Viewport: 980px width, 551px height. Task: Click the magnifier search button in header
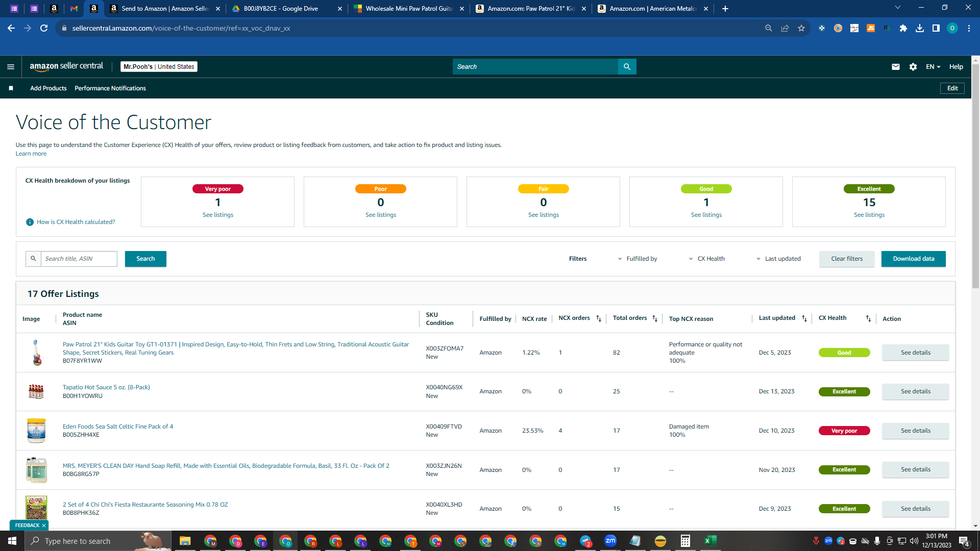627,67
